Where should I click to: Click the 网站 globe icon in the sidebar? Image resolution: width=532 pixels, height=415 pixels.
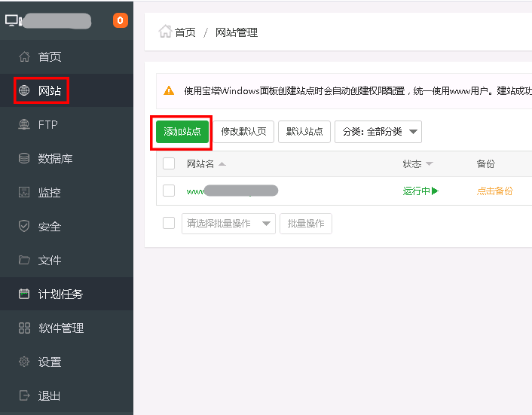coord(24,90)
